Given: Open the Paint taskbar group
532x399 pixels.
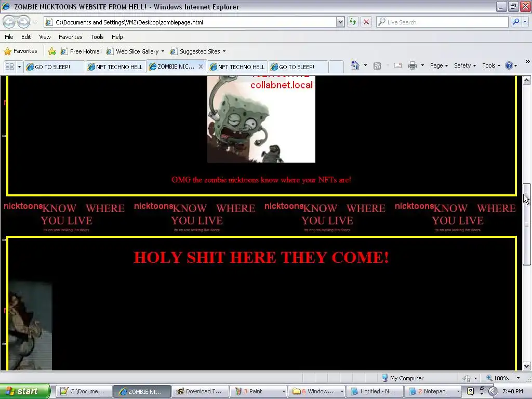Looking at the screenshot, I should (258, 391).
